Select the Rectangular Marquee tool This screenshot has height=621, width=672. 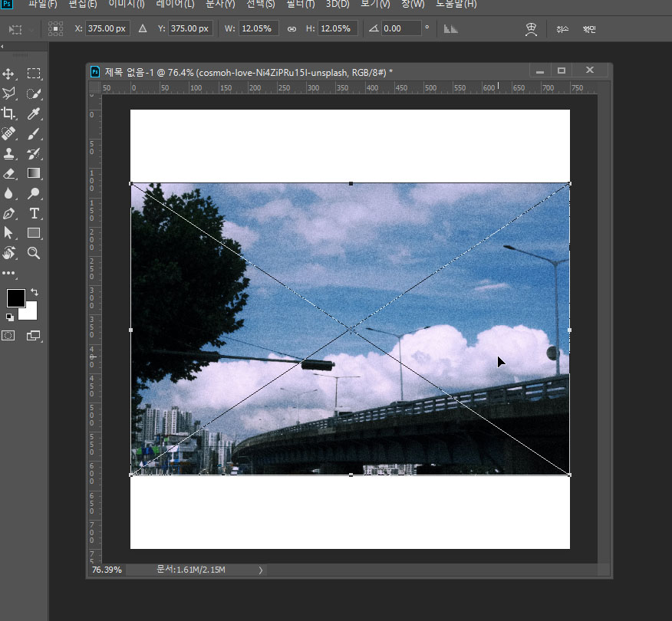click(34, 74)
